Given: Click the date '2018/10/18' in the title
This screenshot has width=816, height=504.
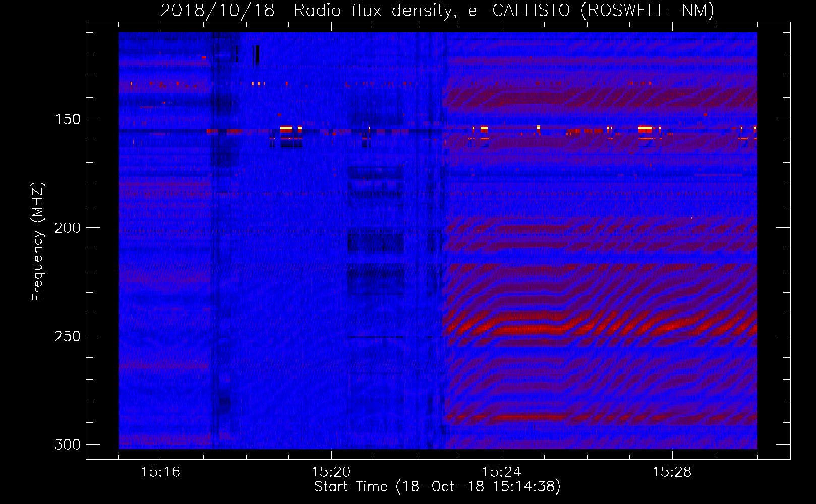Looking at the screenshot, I should click(x=217, y=10).
